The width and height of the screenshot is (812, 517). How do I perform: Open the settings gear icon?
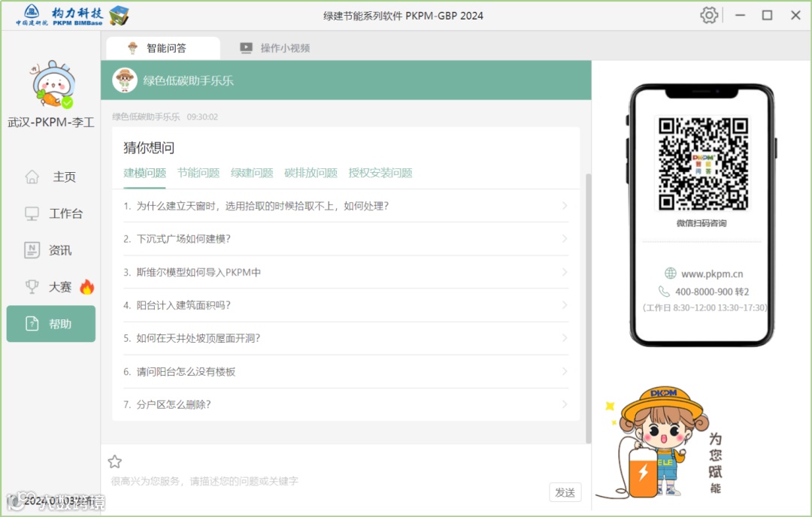(709, 16)
